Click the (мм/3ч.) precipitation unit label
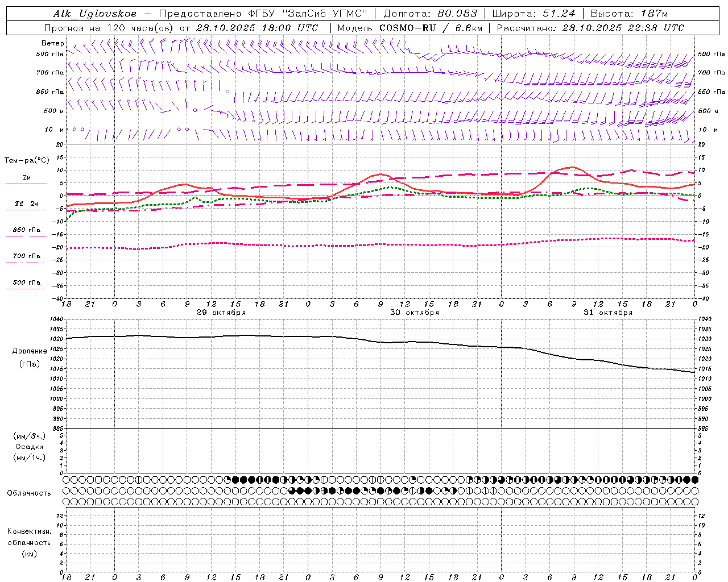 [x=30, y=436]
